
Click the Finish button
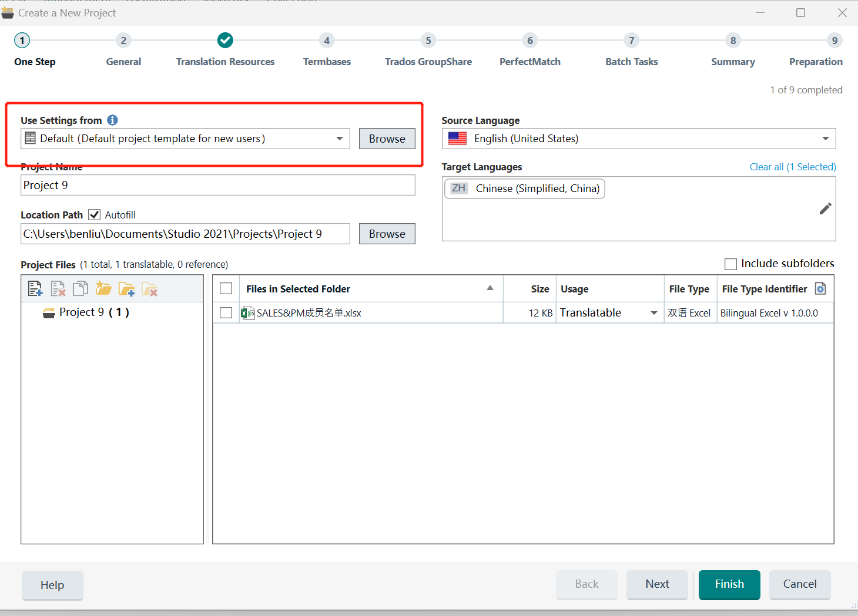coord(729,584)
